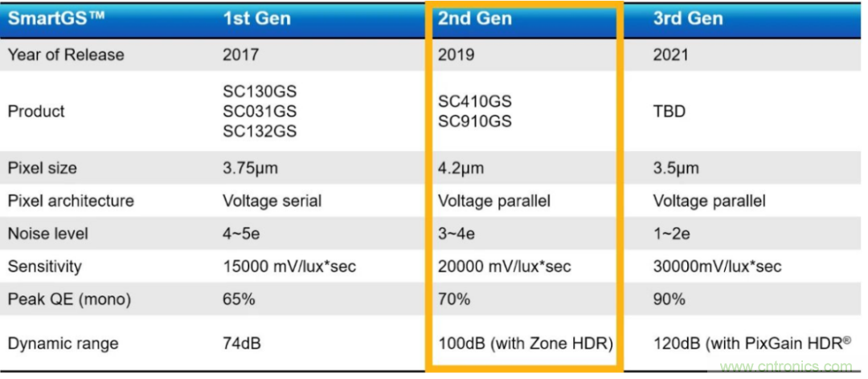The width and height of the screenshot is (868, 379).
Task: Click the Year of Release row label
Action: click(x=66, y=55)
